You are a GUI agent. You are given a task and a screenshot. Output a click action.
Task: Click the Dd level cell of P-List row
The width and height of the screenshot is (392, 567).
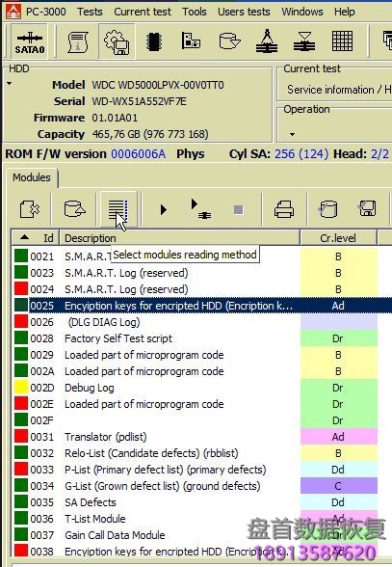point(338,470)
